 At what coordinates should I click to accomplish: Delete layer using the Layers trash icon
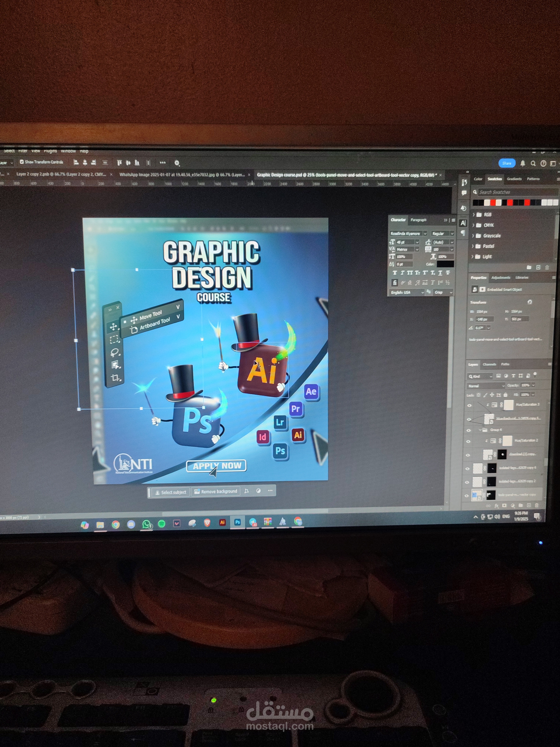[x=537, y=505]
